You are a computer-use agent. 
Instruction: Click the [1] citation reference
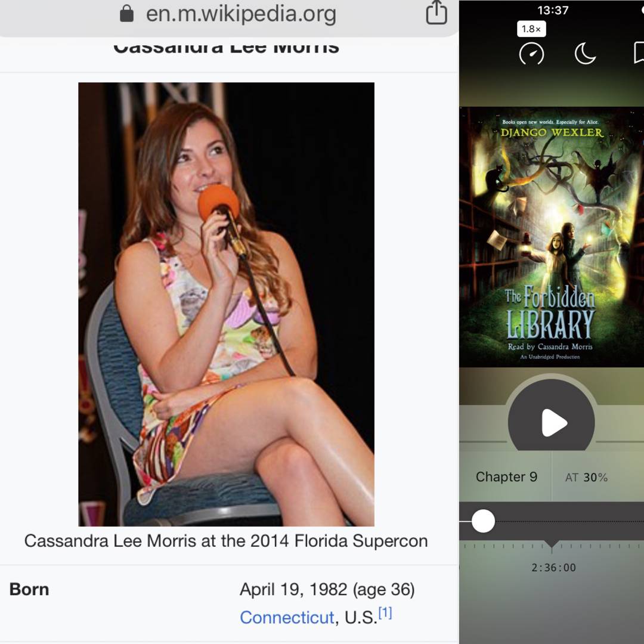click(385, 613)
